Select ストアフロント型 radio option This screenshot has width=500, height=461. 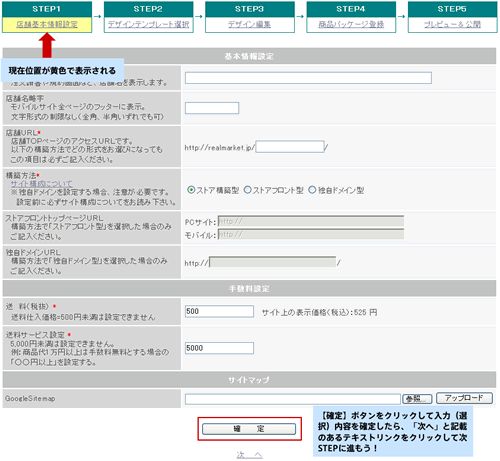pyautogui.click(x=248, y=190)
